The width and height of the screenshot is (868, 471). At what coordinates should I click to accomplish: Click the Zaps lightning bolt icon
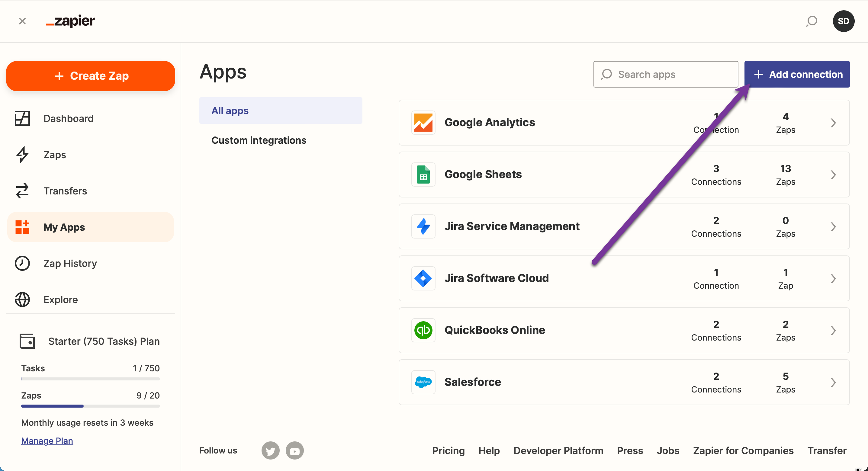[22, 155]
